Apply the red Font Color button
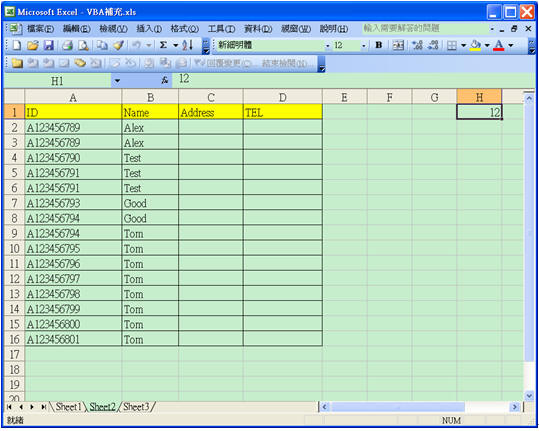 tap(499, 45)
